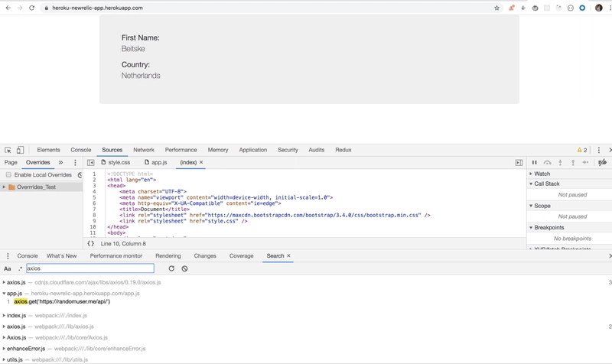Open the Performance monitor drawer tab
Image resolution: width=612 pixels, height=364 pixels.
point(116,256)
